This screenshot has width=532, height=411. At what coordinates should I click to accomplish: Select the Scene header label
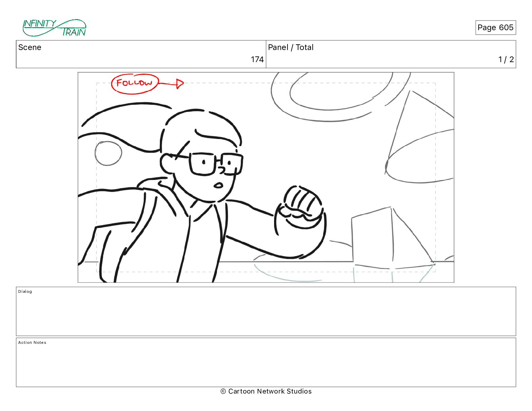(30, 47)
